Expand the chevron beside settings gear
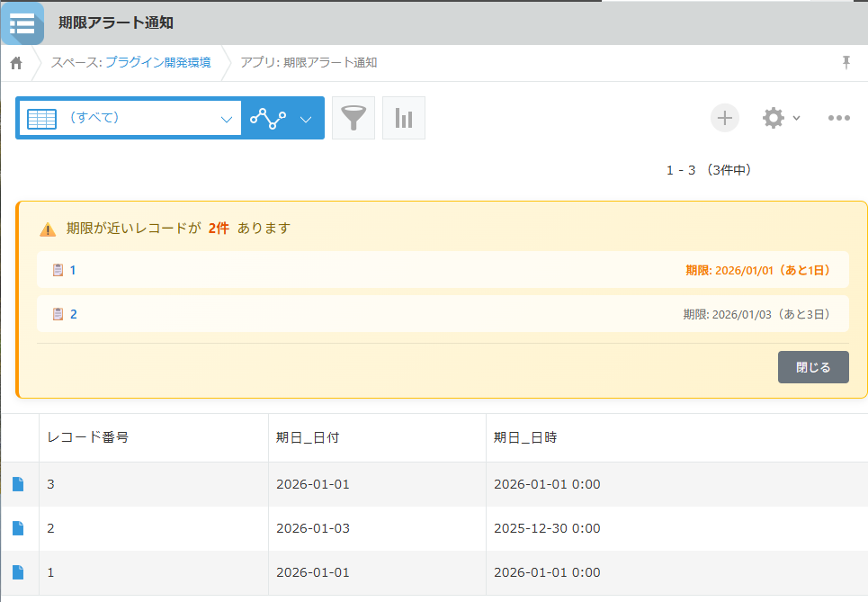This screenshot has height=602, width=868. coord(797,119)
